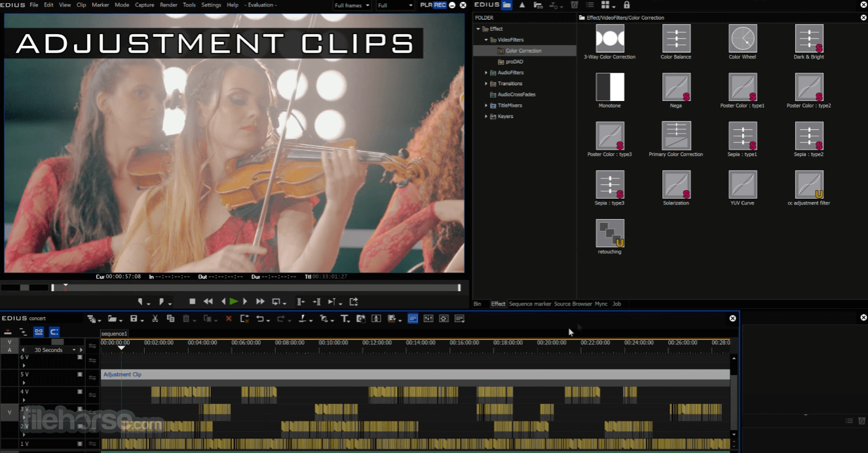Select Sepia : type3 preset
The width and height of the screenshot is (868, 453).
pos(610,184)
